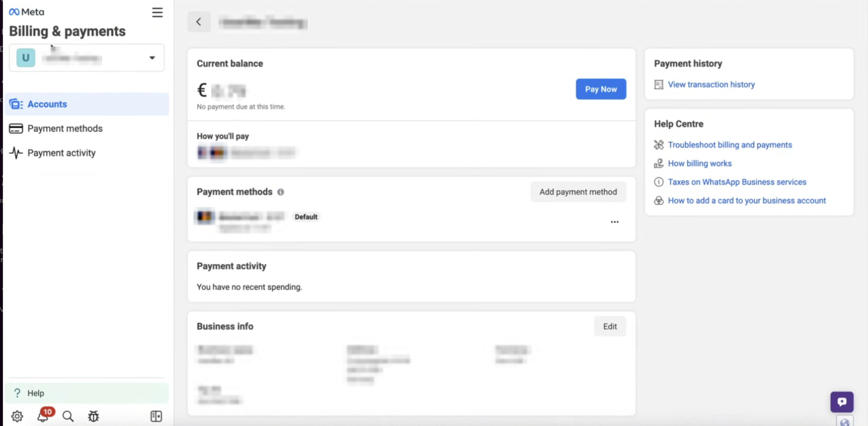Select Accounts in the sidebar
Image resolution: width=868 pixels, height=426 pixels.
pos(47,104)
